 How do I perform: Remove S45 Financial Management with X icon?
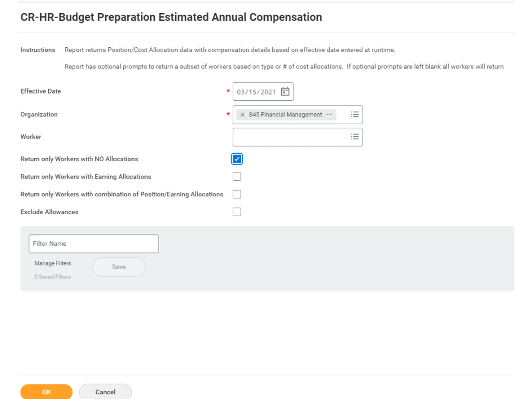(243, 115)
